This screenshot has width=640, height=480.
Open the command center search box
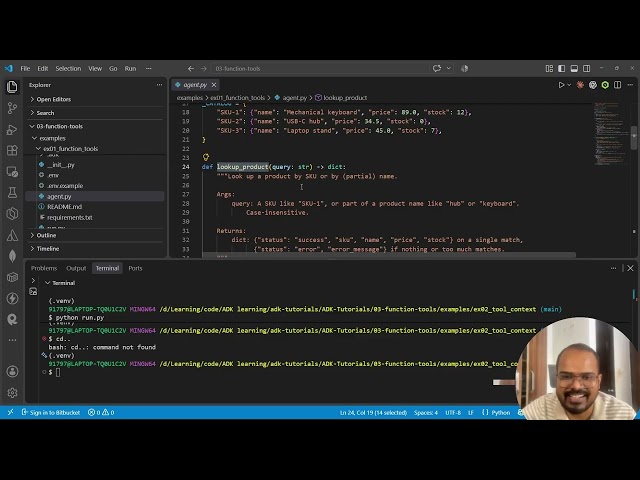[320, 69]
